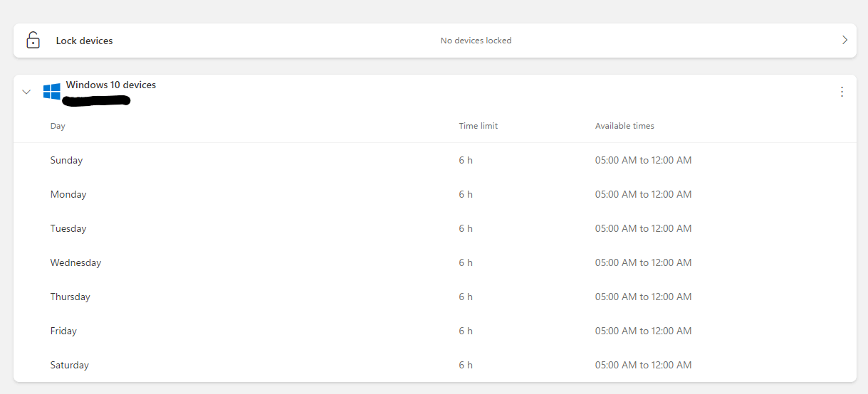Click the Windows 10 devices heading

tap(111, 85)
